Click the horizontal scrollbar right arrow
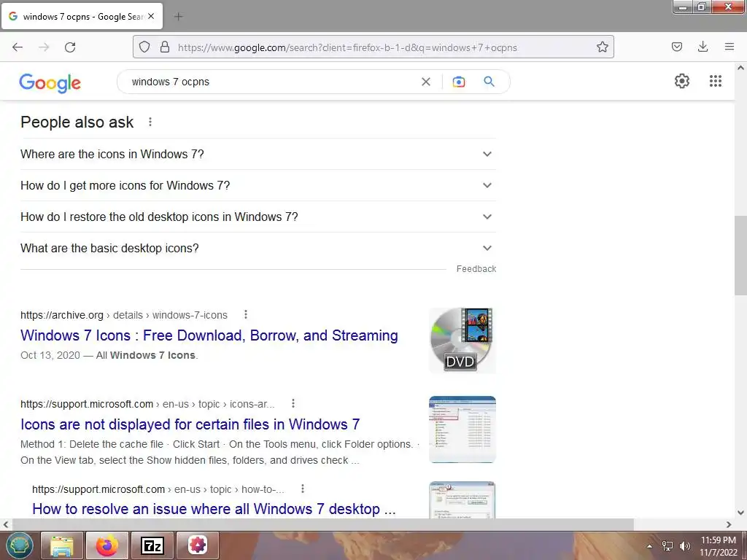 click(729, 524)
